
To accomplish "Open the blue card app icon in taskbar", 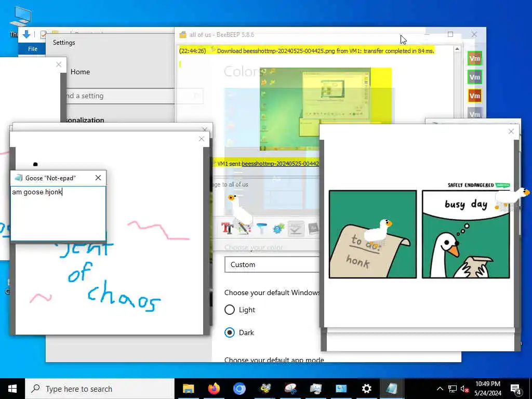I will (341, 389).
